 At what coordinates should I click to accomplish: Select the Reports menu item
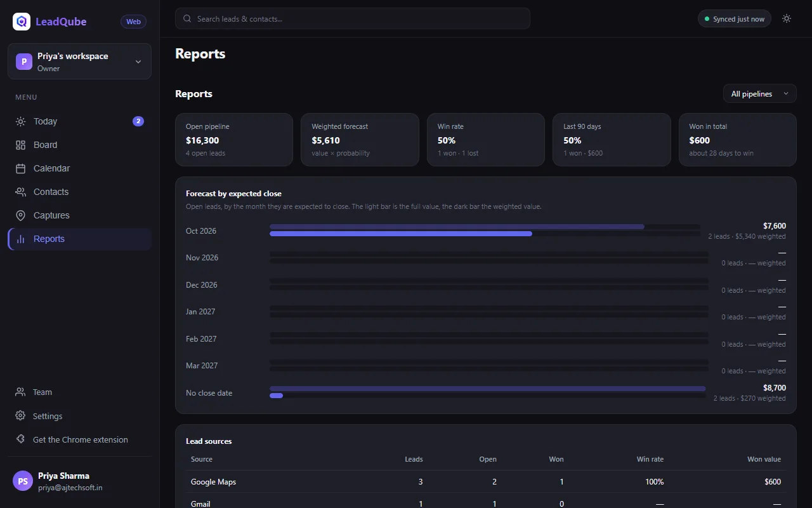tap(80, 239)
